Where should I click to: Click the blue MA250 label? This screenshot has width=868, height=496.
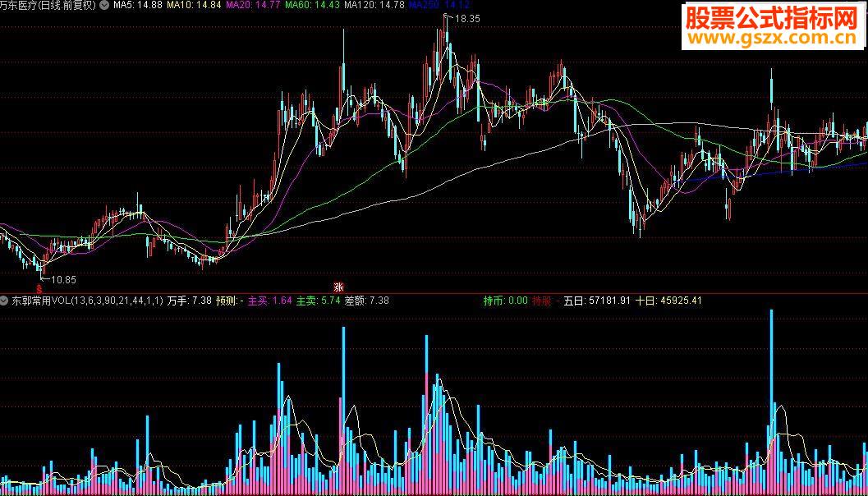439,6
